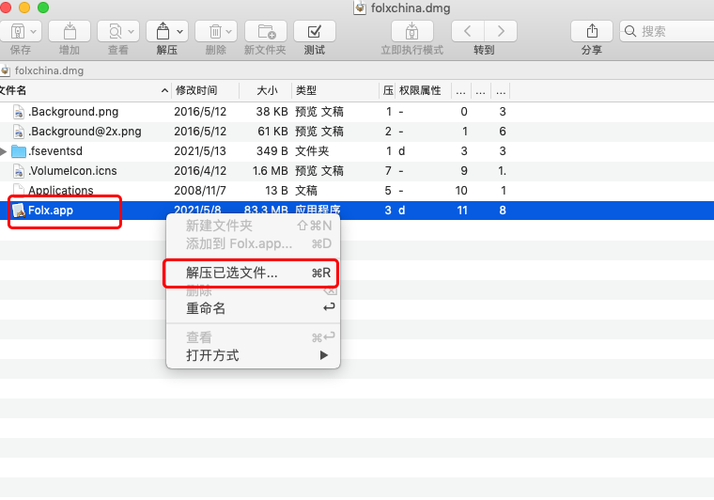Screen dimensions: 714x500
Task: Click the 文件夹 type cell
Action: pyautogui.click(x=312, y=151)
